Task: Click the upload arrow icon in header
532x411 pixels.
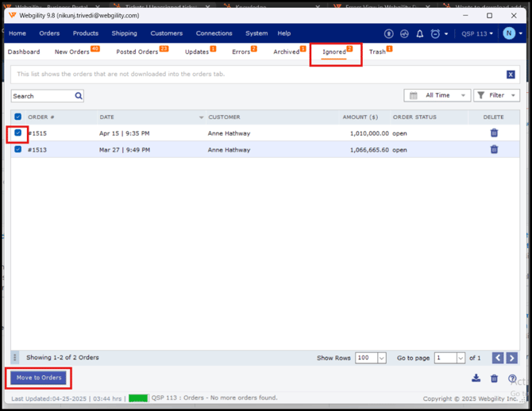Action: (388, 34)
